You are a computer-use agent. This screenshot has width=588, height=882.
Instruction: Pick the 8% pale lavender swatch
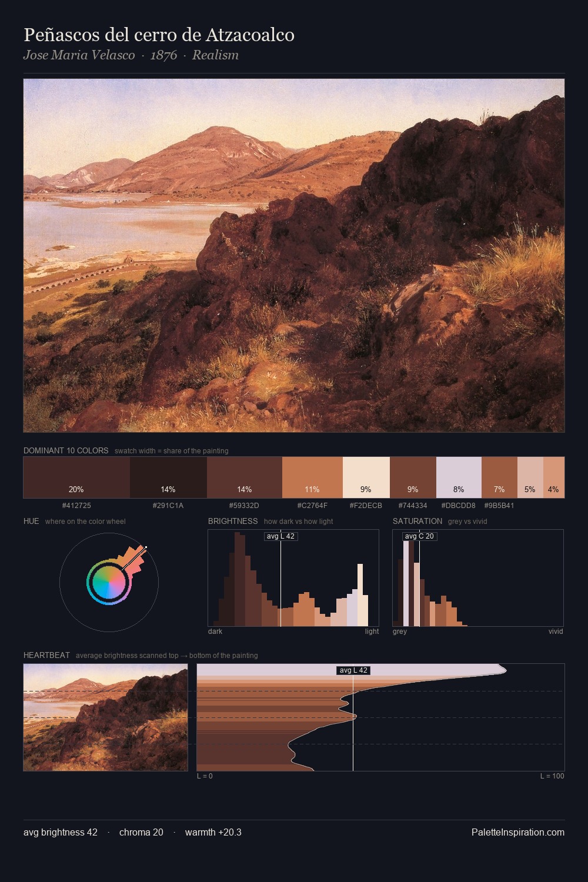[x=459, y=477]
